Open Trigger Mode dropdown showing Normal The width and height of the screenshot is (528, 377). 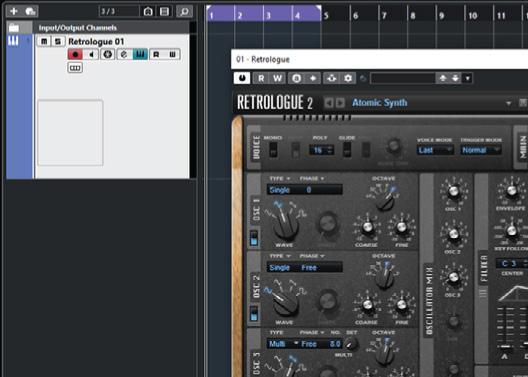481,150
